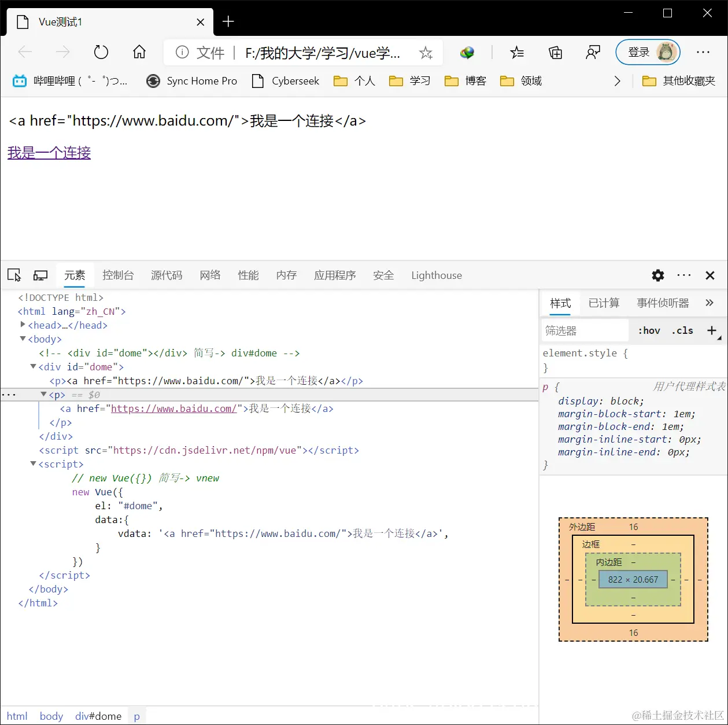The image size is (728, 725).
Task: Click the 登录 sign-in button
Action: [648, 53]
